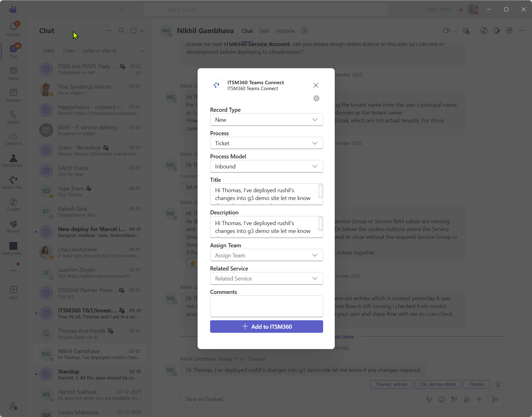Close the ITSM360 Teams Connect dialog
Image resolution: width=532 pixels, height=417 pixels.
pyautogui.click(x=316, y=85)
